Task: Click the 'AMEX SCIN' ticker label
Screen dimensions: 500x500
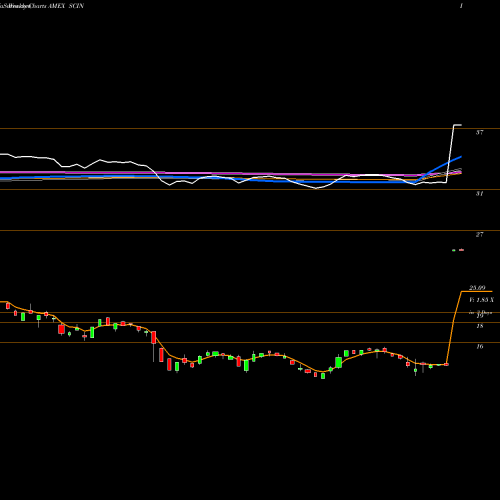Action: point(66,6)
